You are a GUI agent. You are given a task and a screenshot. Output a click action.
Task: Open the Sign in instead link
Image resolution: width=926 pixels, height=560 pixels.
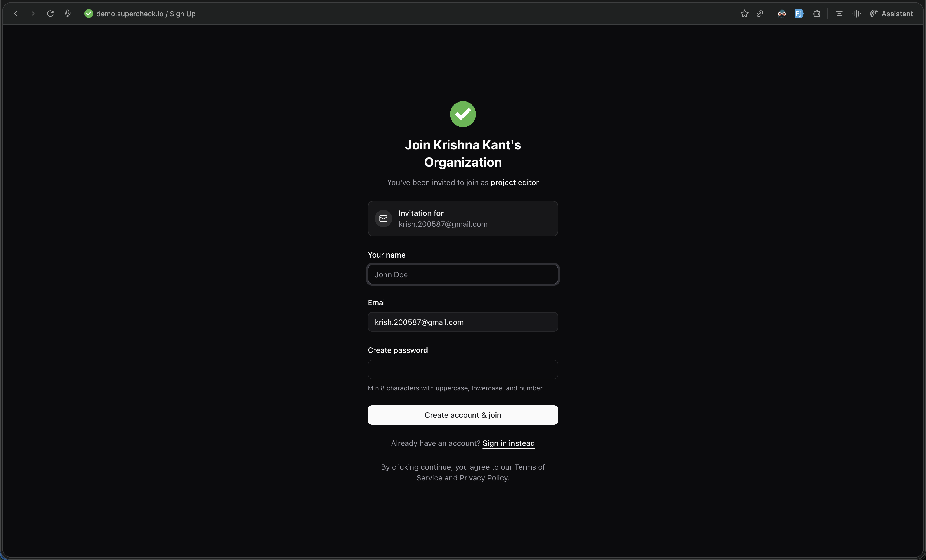pos(508,443)
